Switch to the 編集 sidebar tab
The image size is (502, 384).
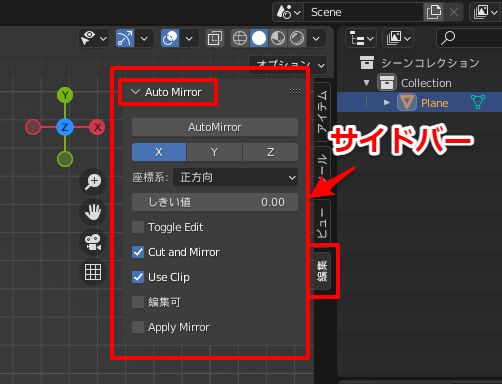[322, 271]
